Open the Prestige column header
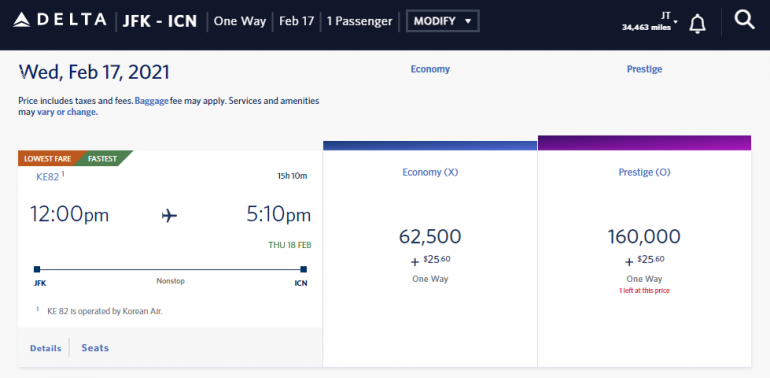This screenshot has height=378, width=770. click(x=644, y=69)
